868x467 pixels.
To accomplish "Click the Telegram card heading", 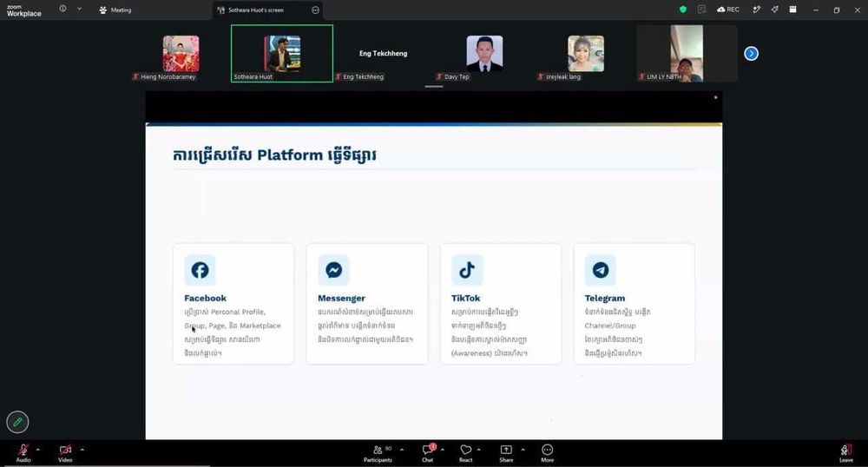I will pos(604,299).
